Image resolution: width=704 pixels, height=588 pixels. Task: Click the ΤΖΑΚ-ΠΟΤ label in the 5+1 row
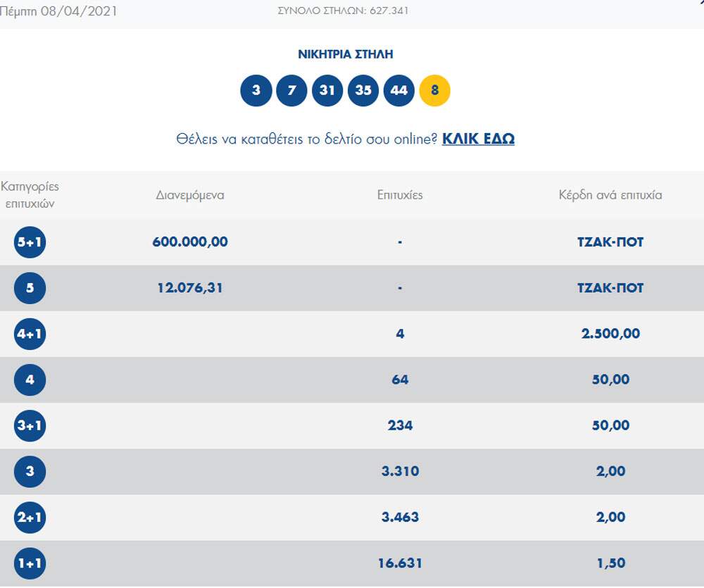pos(610,242)
